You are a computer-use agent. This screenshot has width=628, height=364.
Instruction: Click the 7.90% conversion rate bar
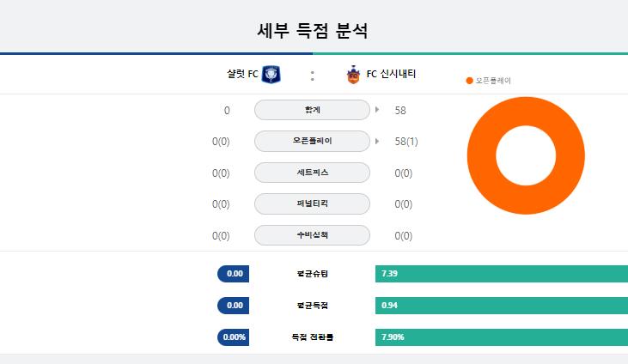point(502,337)
